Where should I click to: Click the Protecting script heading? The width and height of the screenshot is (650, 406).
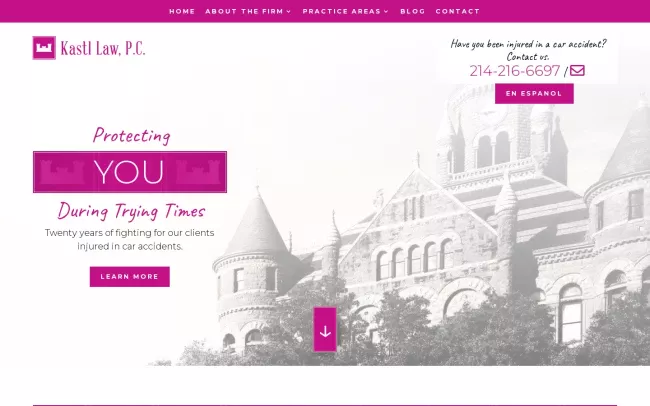(131, 135)
